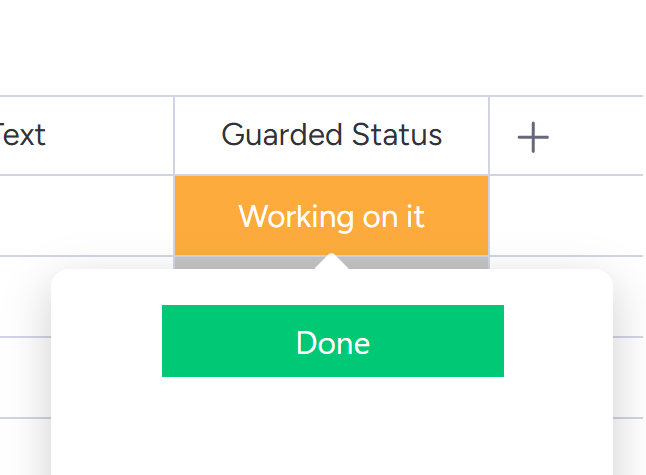The width and height of the screenshot is (646, 475).
Task: Click the fourth-row cell at the bottom left
Action: click(x=24, y=447)
